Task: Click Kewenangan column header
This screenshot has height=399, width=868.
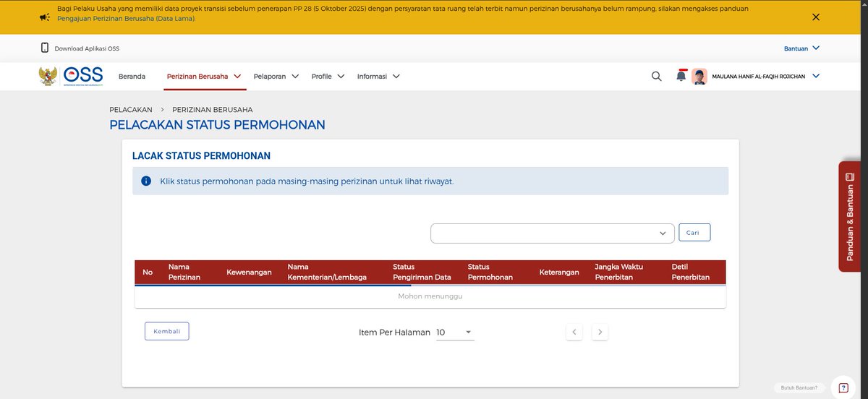Action: 249,272
